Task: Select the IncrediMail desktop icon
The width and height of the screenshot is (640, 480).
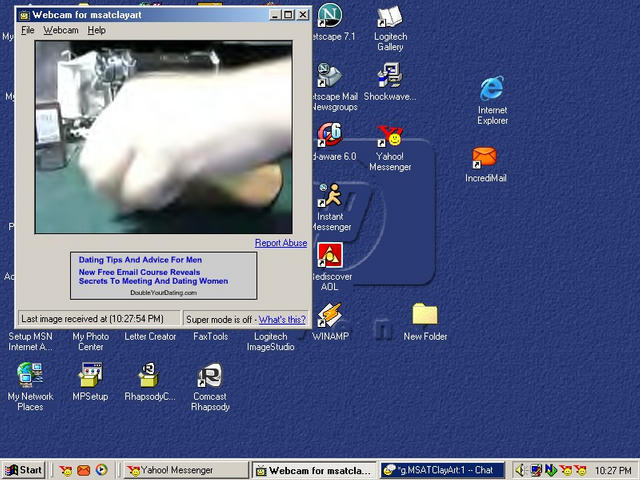Action: (485, 158)
